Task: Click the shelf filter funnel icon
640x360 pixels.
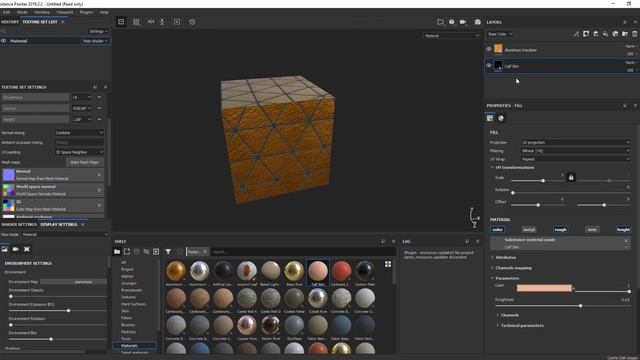Action: pos(168,252)
